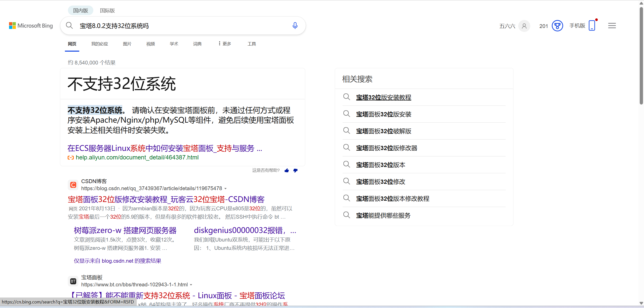Select the 国内版 search mode

[x=80, y=11]
